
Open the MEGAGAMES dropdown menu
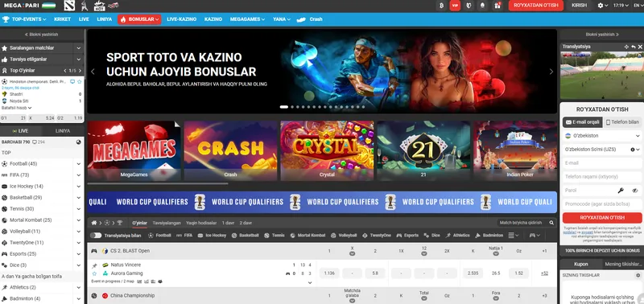pyautogui.click(x=247, y=19)
